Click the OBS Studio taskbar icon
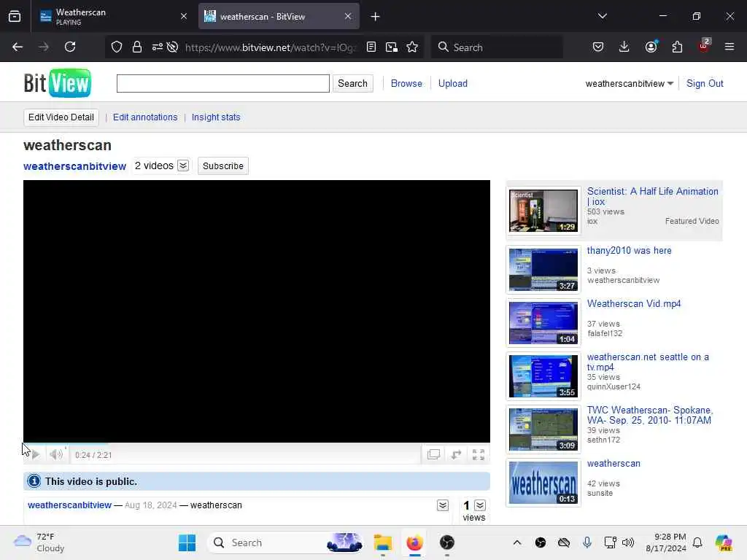This screenshot has height=560, width=747. coord(447,542)
